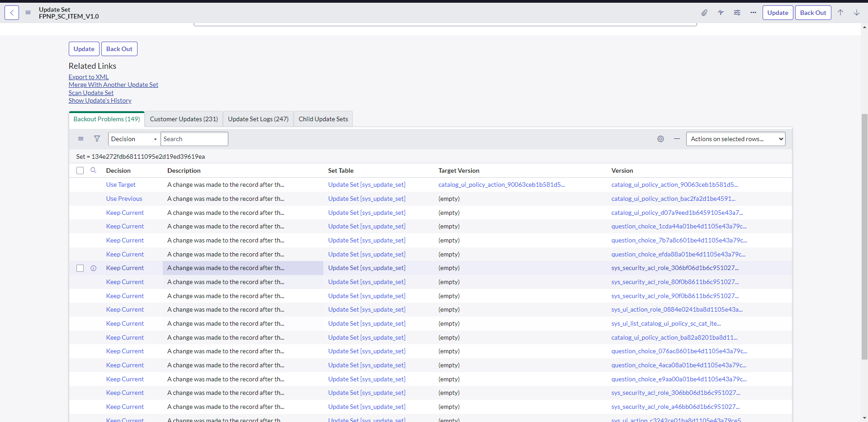This screenshot has width=868, height=422.
Task: Open attachments paperclip icon in header
Action: click(x=704, y=13)
